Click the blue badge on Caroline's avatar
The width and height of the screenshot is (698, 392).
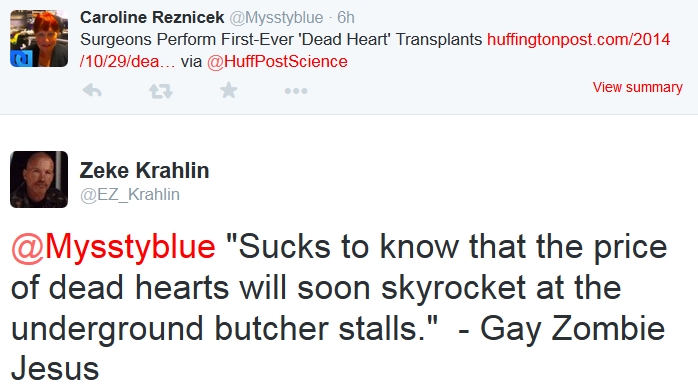click(x=21, y=58)
